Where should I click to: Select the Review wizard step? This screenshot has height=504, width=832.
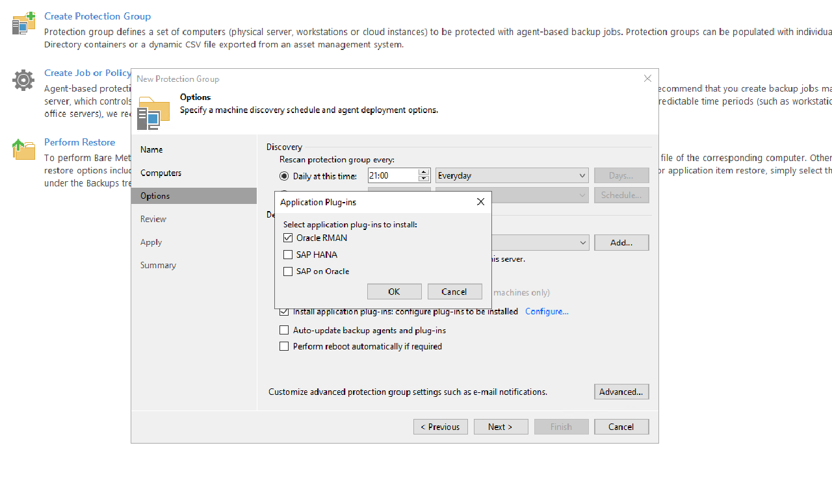click(194, 219)
